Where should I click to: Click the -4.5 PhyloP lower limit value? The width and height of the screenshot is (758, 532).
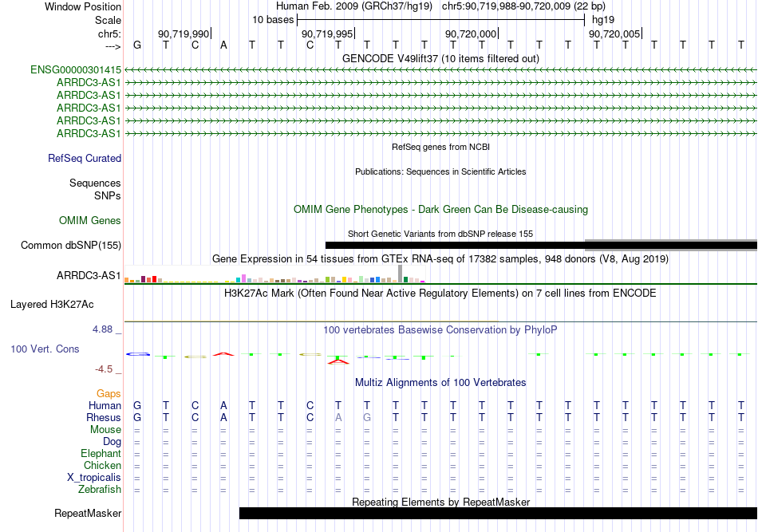coord(104,369)
